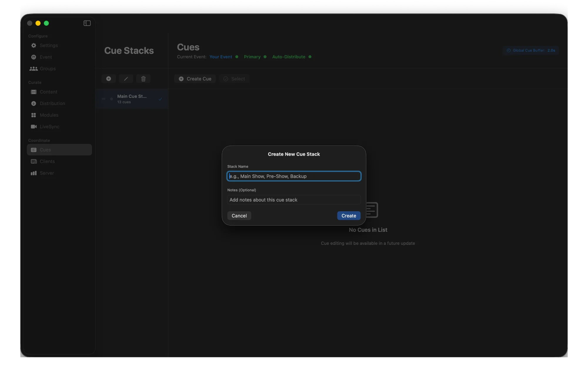Click the Groups icon under Configure
Image resolution: width=588 pixels, height=384 pixels.
click(x=34, y=69)
